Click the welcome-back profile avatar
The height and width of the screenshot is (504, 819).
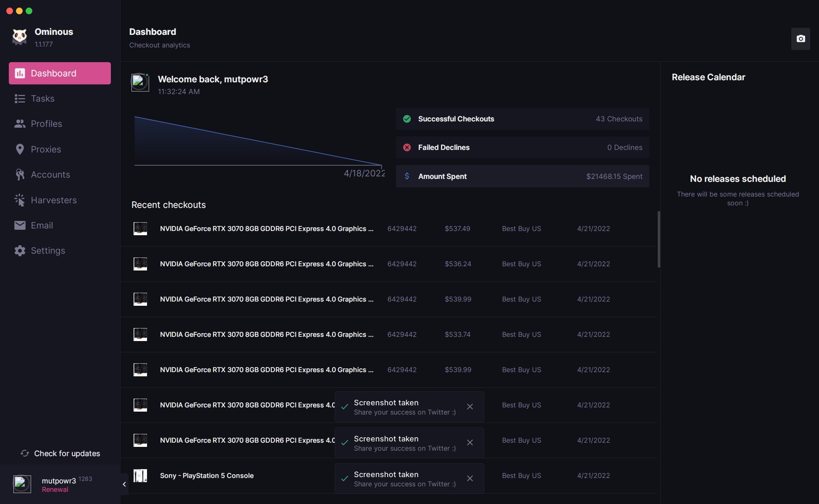coord(140,83)
